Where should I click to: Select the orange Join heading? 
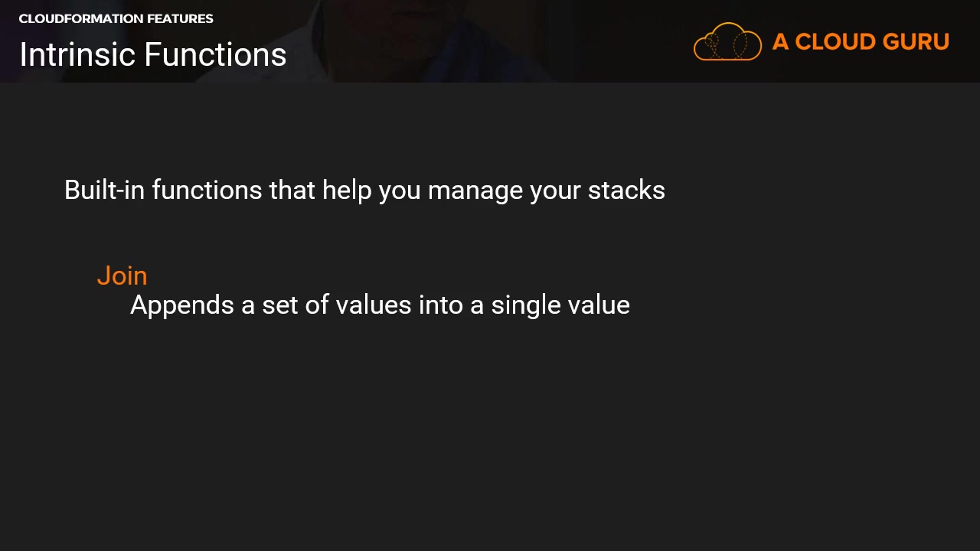(x=122, y=275)
